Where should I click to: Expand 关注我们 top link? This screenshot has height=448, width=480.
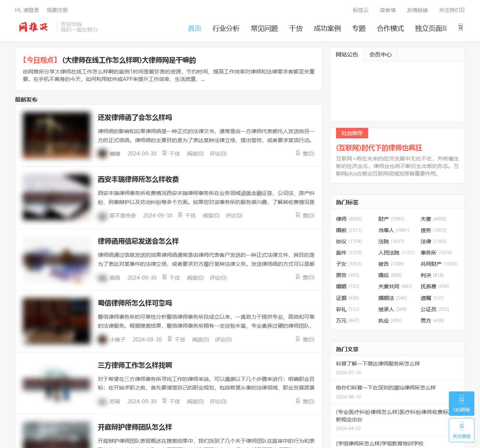tap(451, 10)
